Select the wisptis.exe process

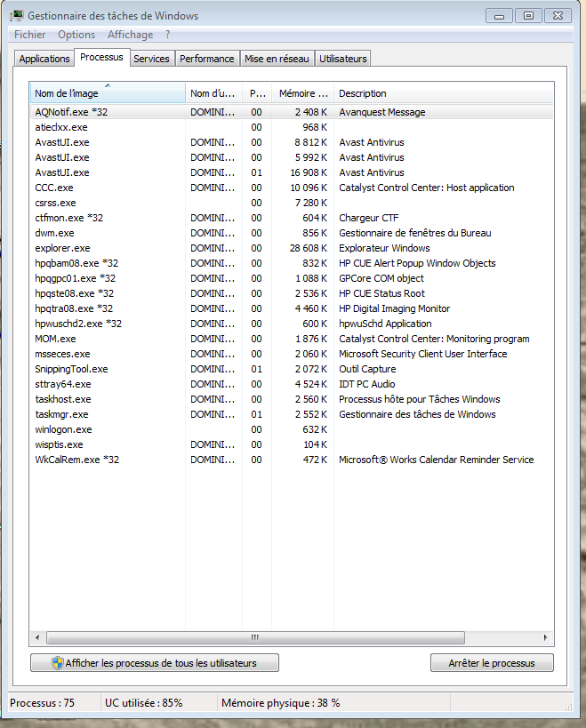coord(292,444)
